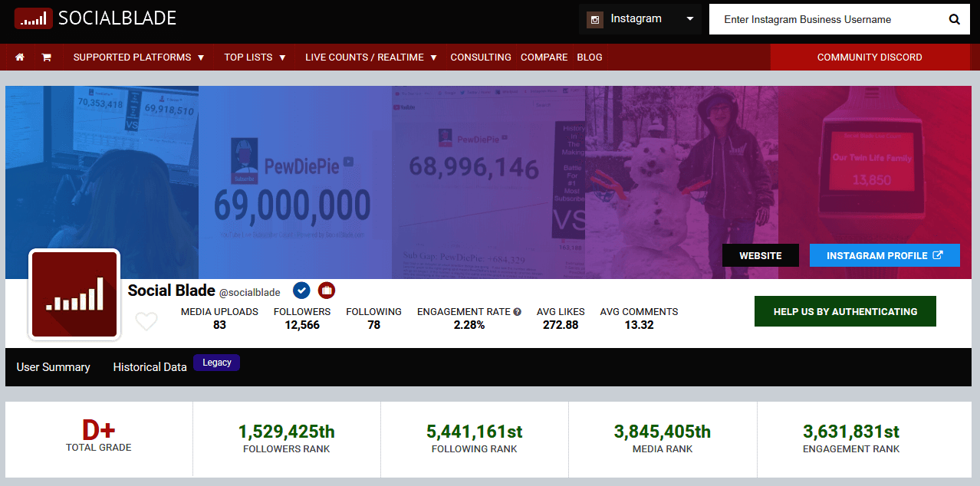The width and height of the screenshot is (980, 486).
Task: Click the SOCIALBLADE logo
Action: click(x=95, y=18)
